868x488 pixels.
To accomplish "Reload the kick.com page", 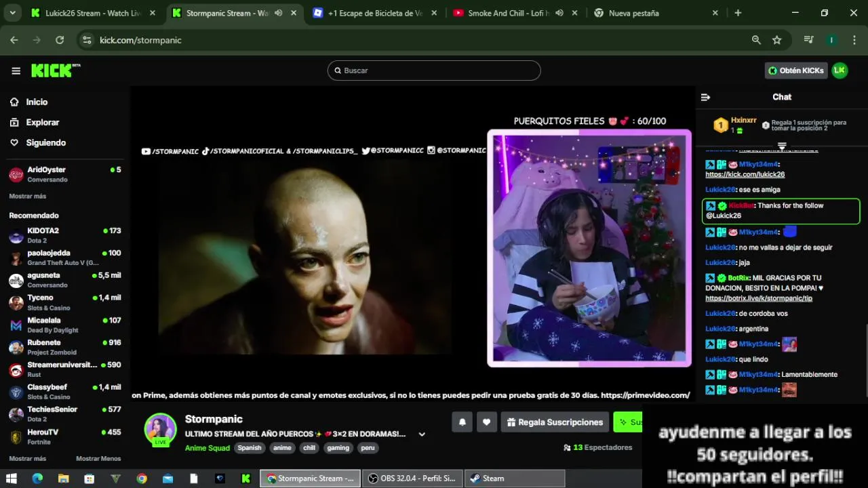I will [60, 40].
